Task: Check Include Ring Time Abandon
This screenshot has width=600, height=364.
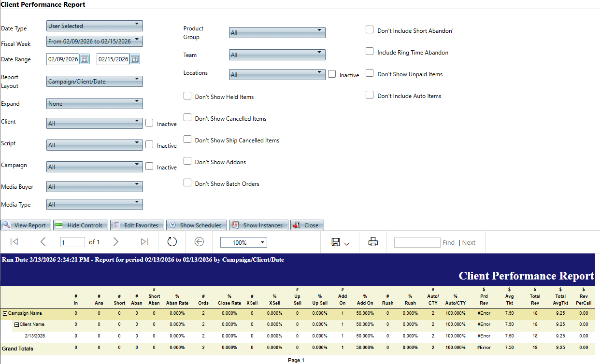Action: (370, 52)
